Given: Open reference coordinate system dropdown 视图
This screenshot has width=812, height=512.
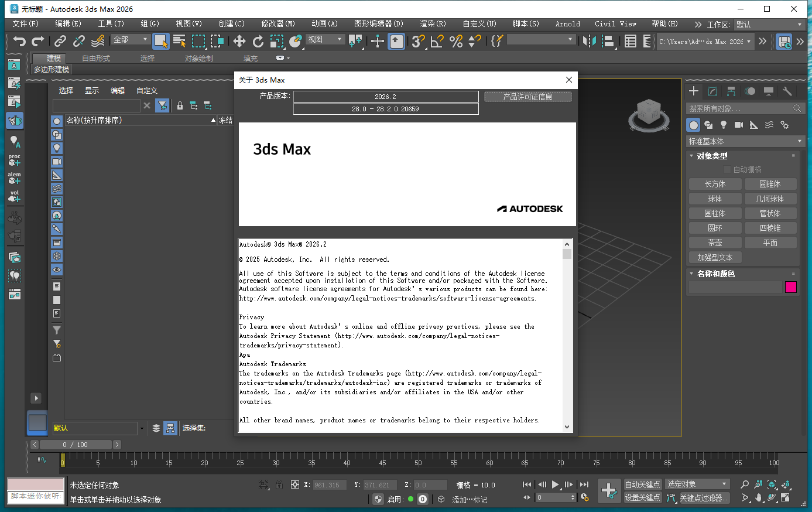Looking at the screenshot, I should point(325,39).
